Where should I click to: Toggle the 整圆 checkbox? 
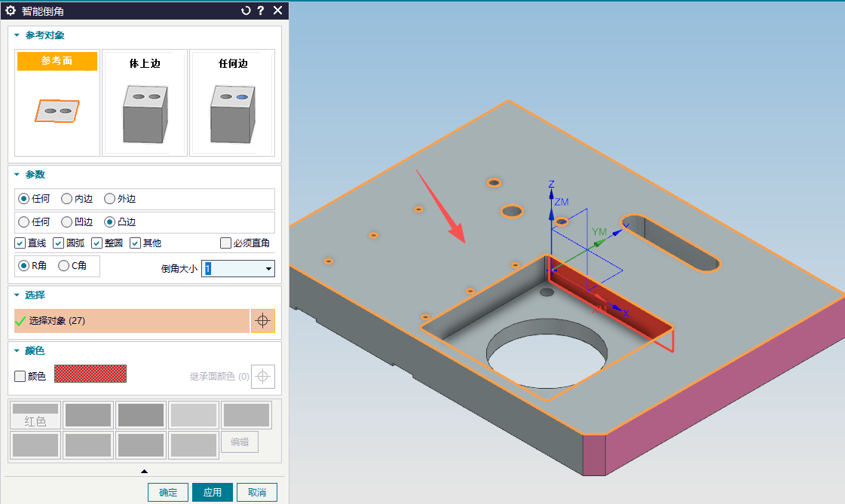click(97, 243)
